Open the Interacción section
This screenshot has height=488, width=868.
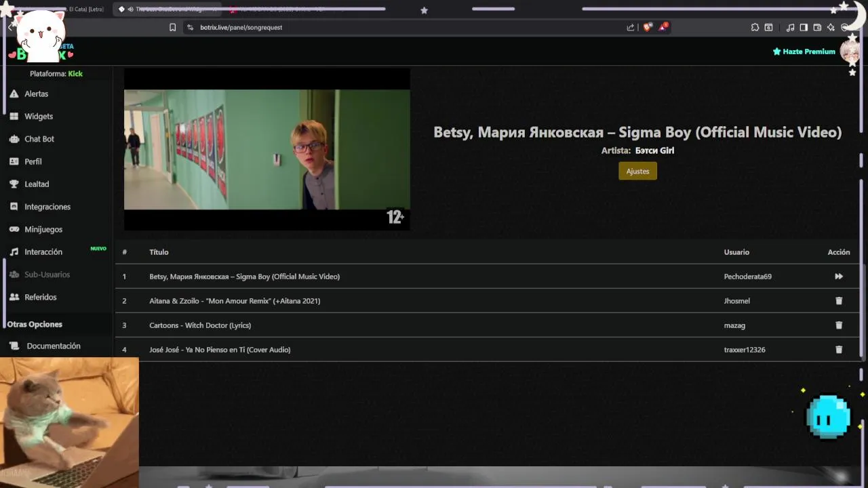coord(43,252)
